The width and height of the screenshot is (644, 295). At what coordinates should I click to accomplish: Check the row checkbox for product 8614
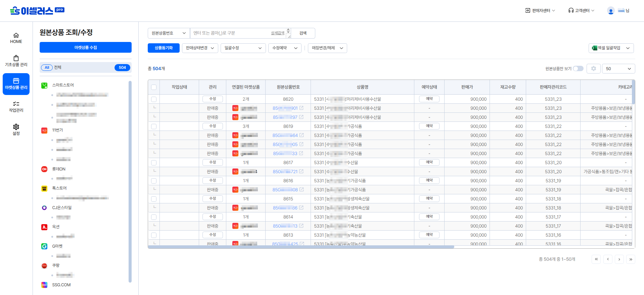point(154,217)
